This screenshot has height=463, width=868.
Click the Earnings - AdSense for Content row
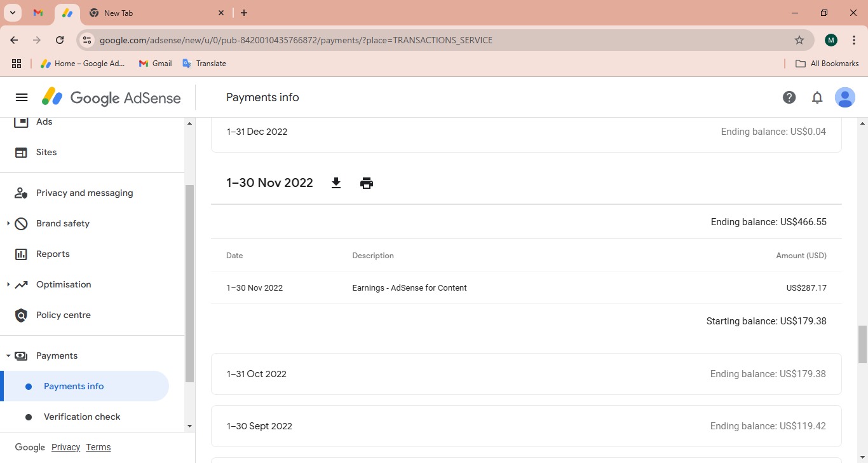pos(526,288)
